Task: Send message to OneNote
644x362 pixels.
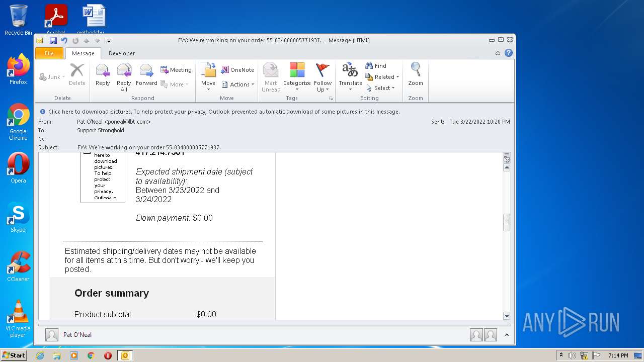Action: click(x=237, y=70)
